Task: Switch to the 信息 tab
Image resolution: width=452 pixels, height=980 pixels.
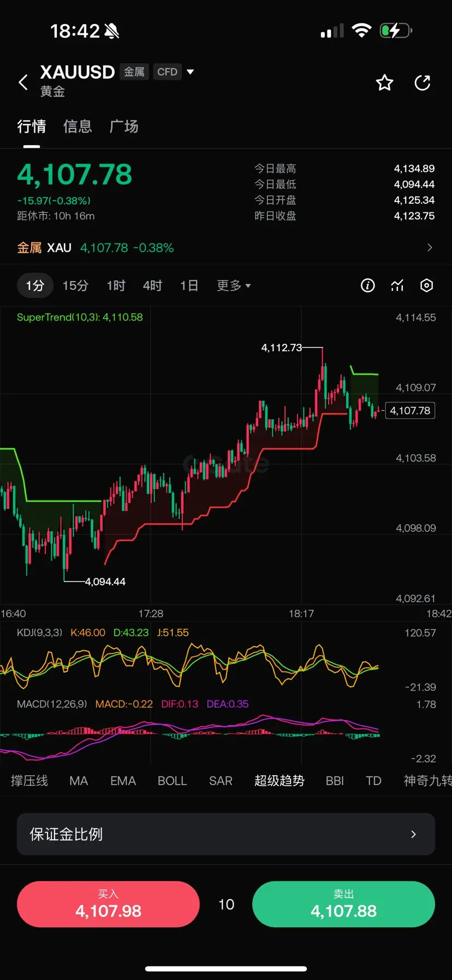Action: click(78, 127)
